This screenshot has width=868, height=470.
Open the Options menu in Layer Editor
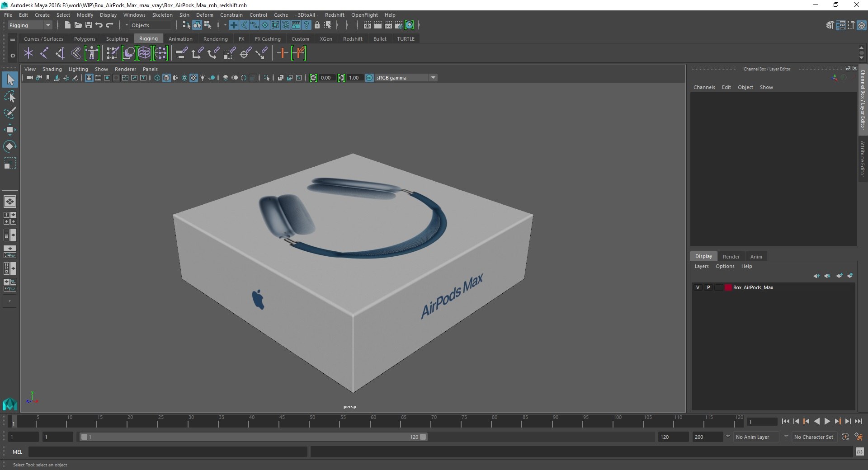725,266
